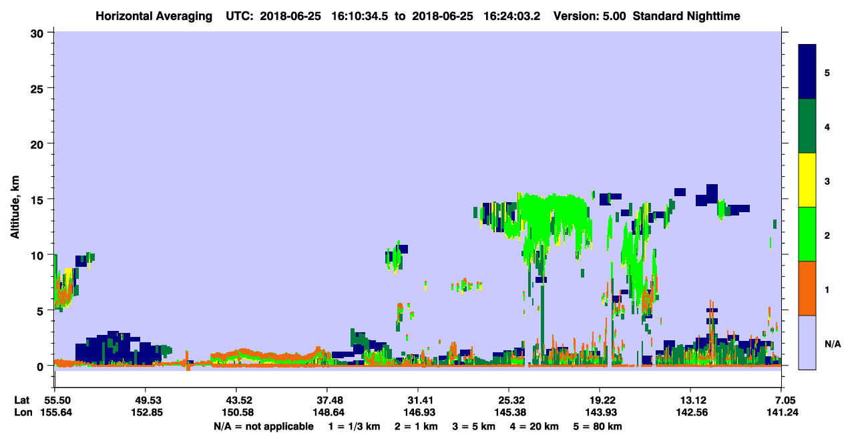Click the y-axis tick label 20

pyautogui.click(x=39, y=144)
